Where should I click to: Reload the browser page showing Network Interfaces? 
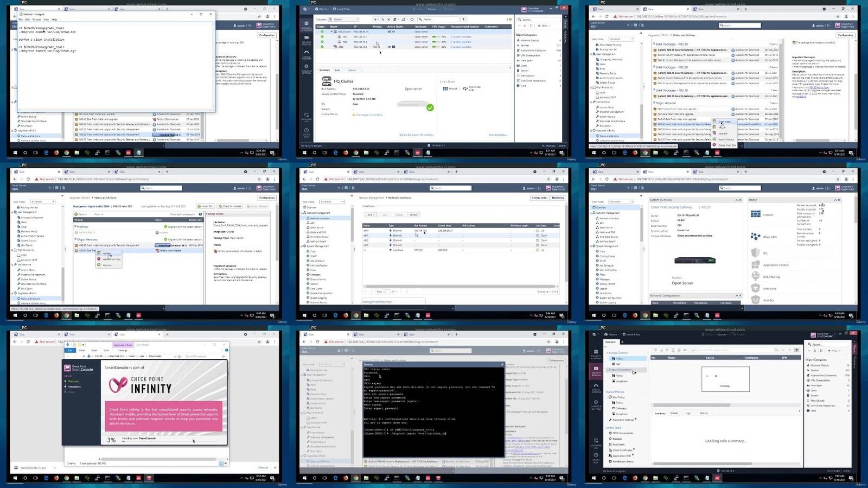pyautogui.click(x=318, y=179)
